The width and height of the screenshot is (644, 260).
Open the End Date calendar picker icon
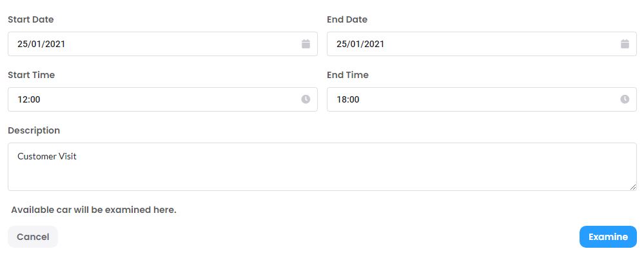[x=625, y=44]
